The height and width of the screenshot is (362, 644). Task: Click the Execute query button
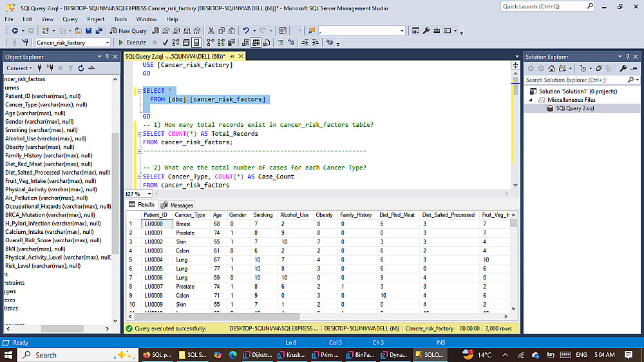pos(132,43)
